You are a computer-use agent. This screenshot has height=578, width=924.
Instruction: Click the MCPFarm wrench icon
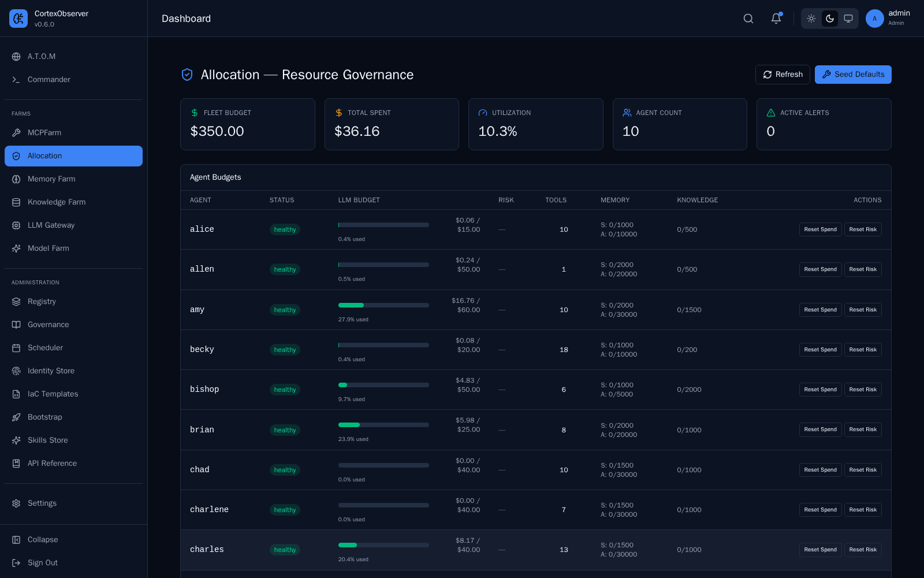(x=16, y=133)
